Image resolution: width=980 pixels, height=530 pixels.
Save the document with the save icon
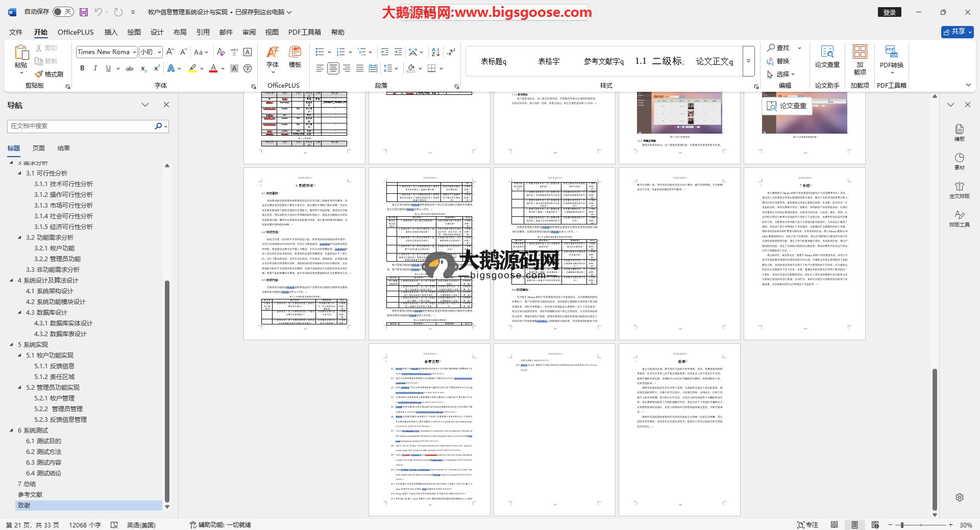pyautogui.click(x=84, y=12)
